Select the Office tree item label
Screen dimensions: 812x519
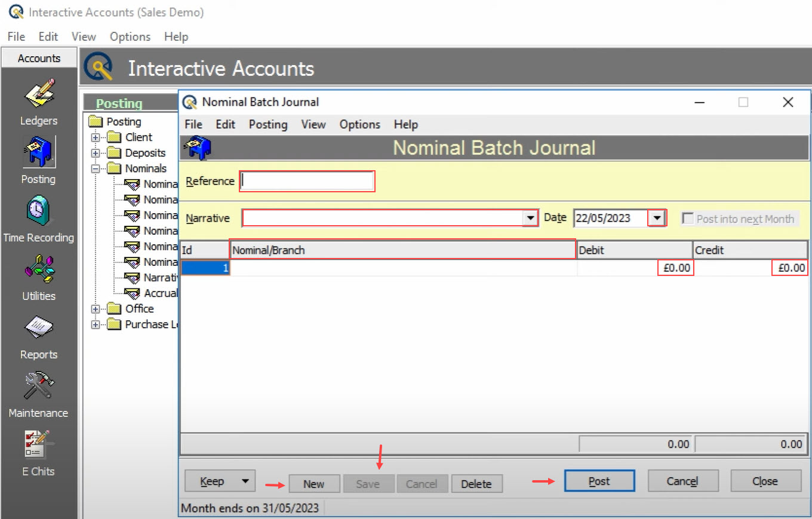point(140,309)
